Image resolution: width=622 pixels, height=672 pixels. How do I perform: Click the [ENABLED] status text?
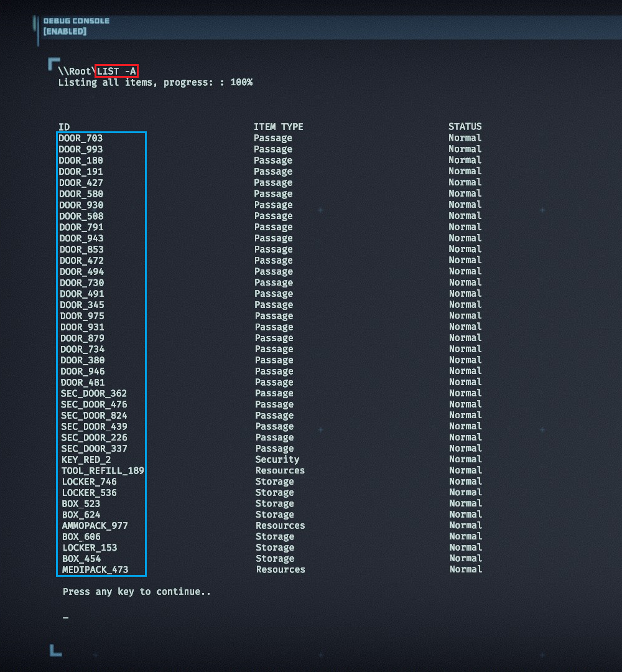65,31
